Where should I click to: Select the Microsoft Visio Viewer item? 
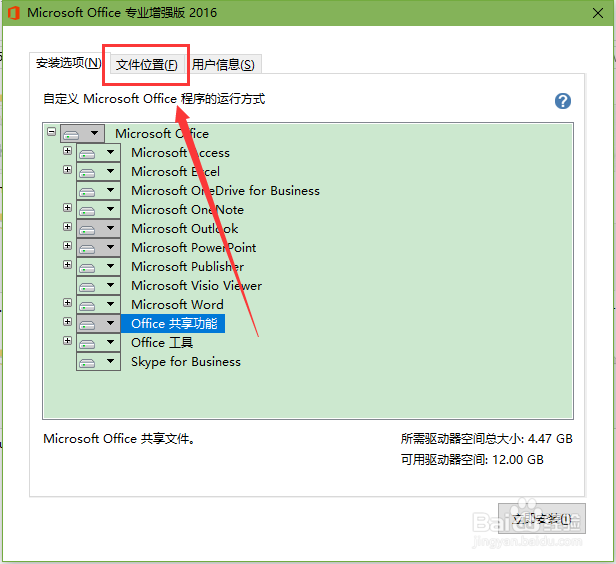click(x=196, y=286)
